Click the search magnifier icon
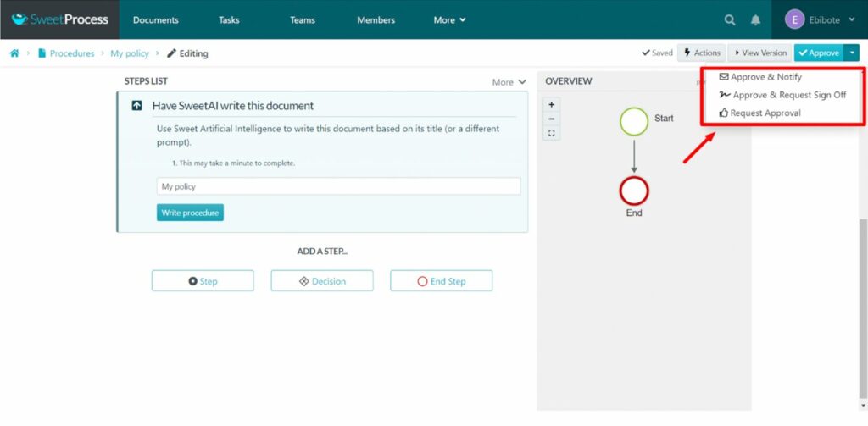This screenshot has height=426, width=868. pos(730,20)
